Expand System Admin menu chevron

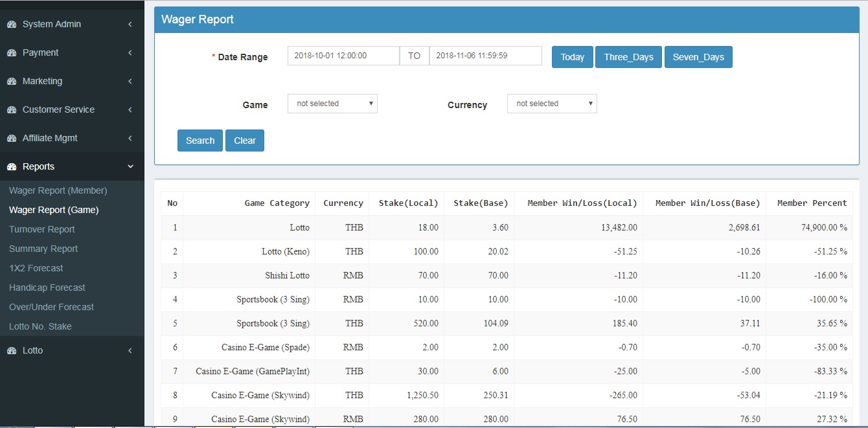tap(130, 24)
